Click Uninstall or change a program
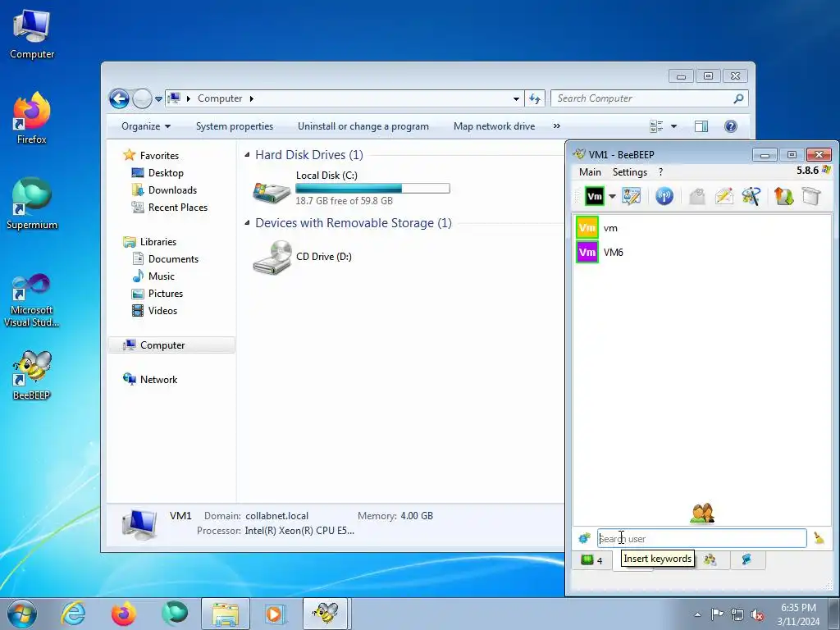 point(363,126)
